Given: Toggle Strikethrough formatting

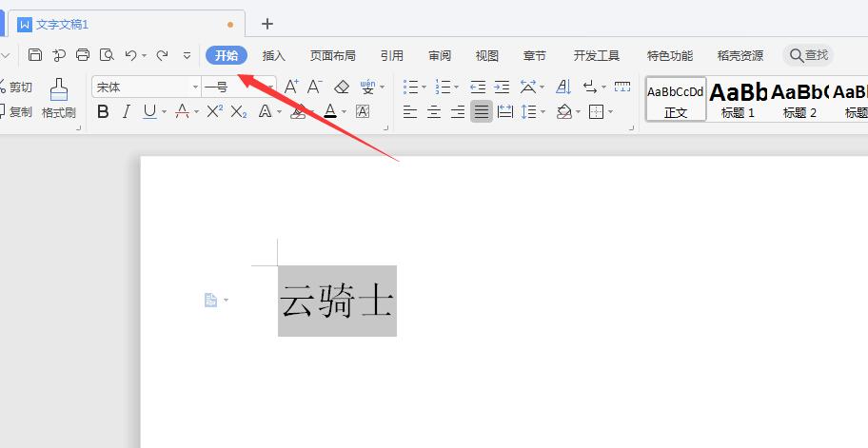Looking at the screenshot, I should coord(182,111).
